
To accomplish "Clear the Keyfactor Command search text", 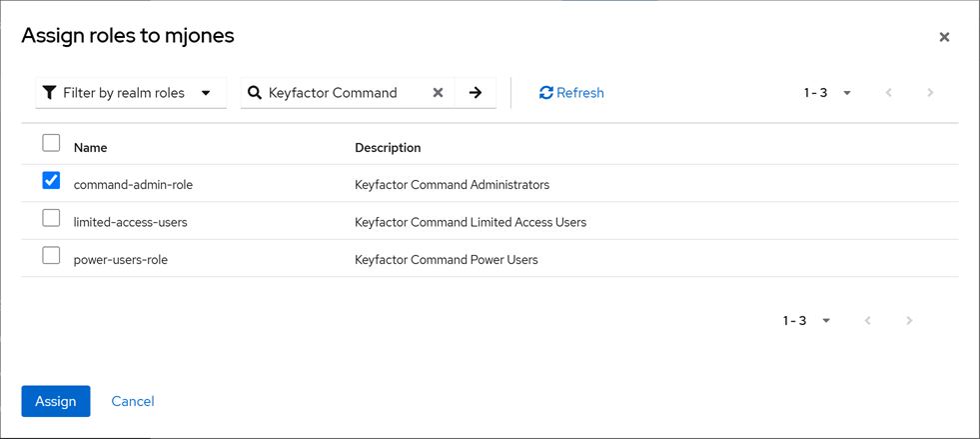I will [x=438, y=93].
